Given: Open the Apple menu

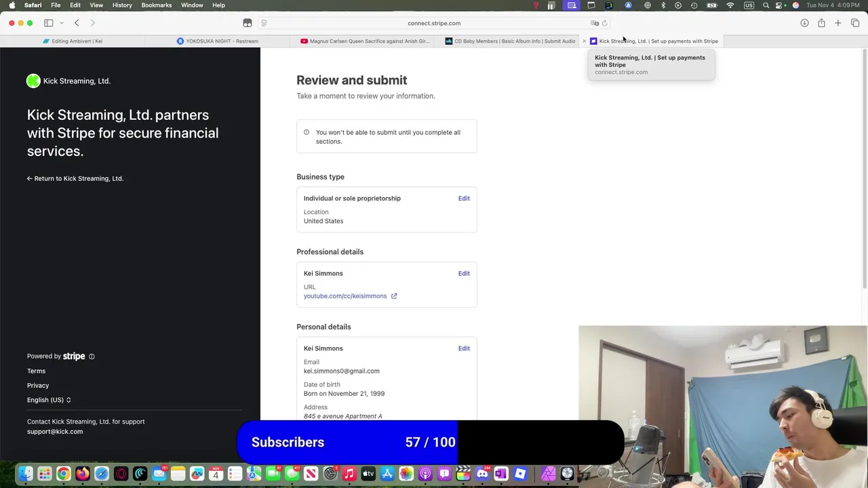Looking at the screenshot, I should click(12, 5).
